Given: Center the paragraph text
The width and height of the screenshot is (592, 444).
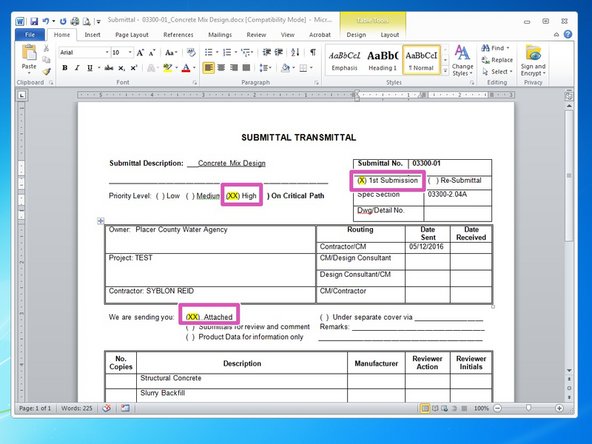Looking at the screenshot, I should click(221, 68).
